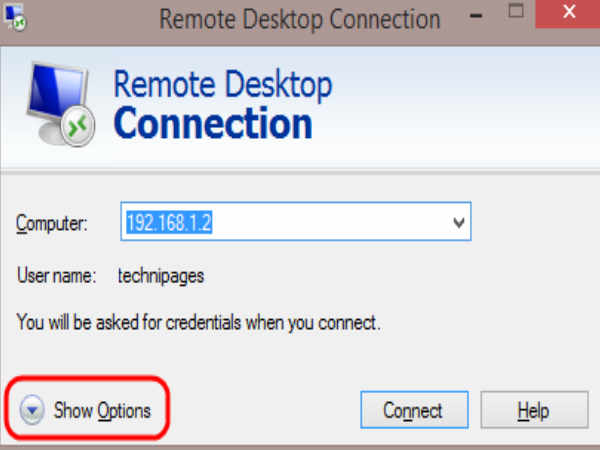Viewport: 600px width, 450px height.
Task: Click the Show Options text label
Action: click(102, 411)
